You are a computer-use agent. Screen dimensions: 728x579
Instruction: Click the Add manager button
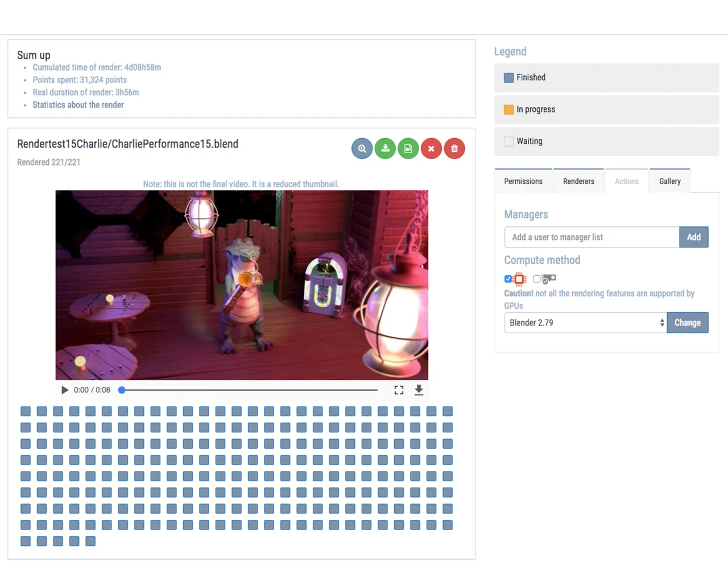pyautogui.click(x=694, y=237)
